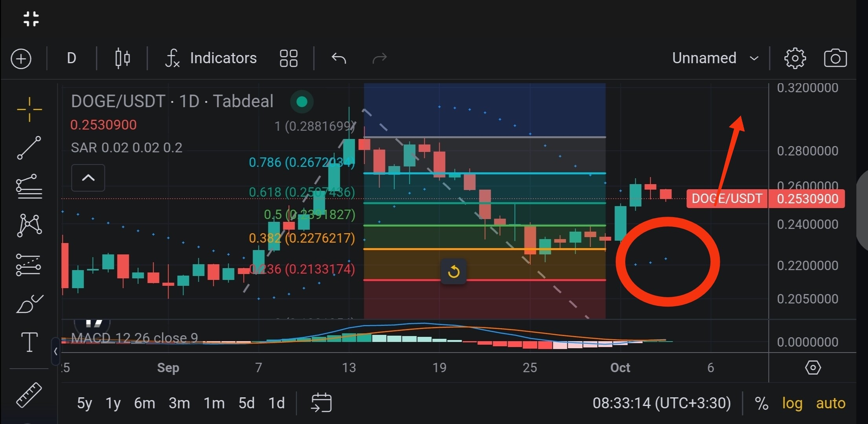Open the Fibonacci retracement tools
This screenshot has width=868, height=424.
click(29, 186)
